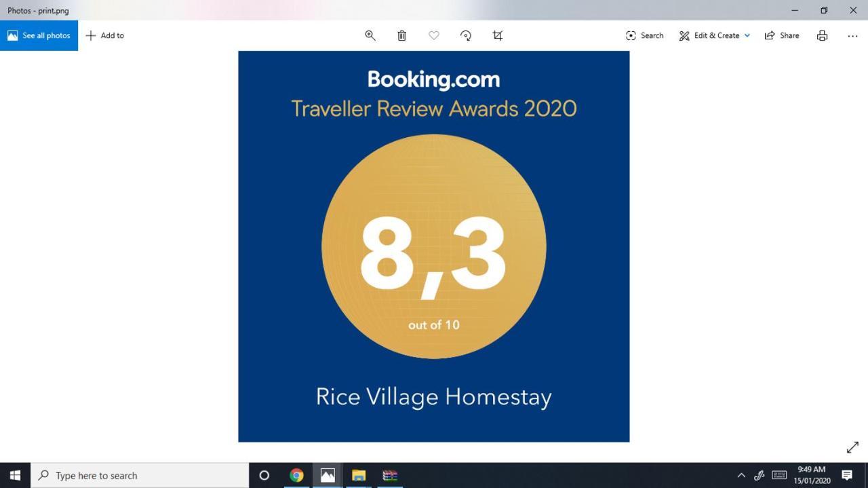Click the taskbar search box

click(x=140, y=475)
